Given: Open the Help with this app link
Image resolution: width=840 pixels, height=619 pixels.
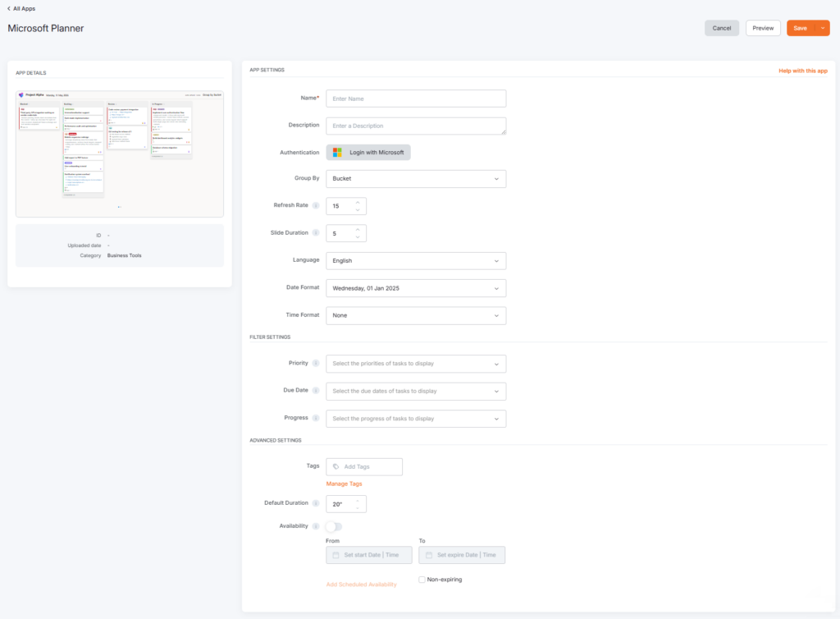Looking at the screenshot, I should click(803, 71).
